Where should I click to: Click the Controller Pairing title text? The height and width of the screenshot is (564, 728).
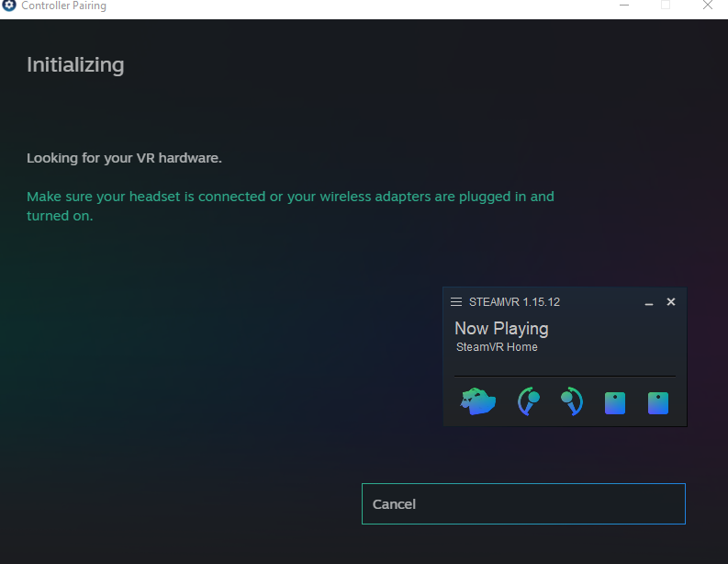tap(63, 6)
